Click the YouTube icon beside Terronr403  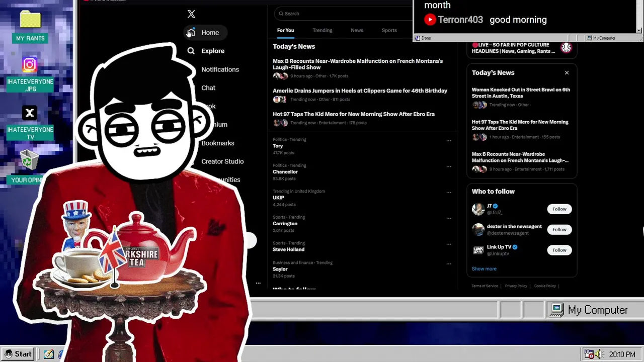click(x=430, y=20)
